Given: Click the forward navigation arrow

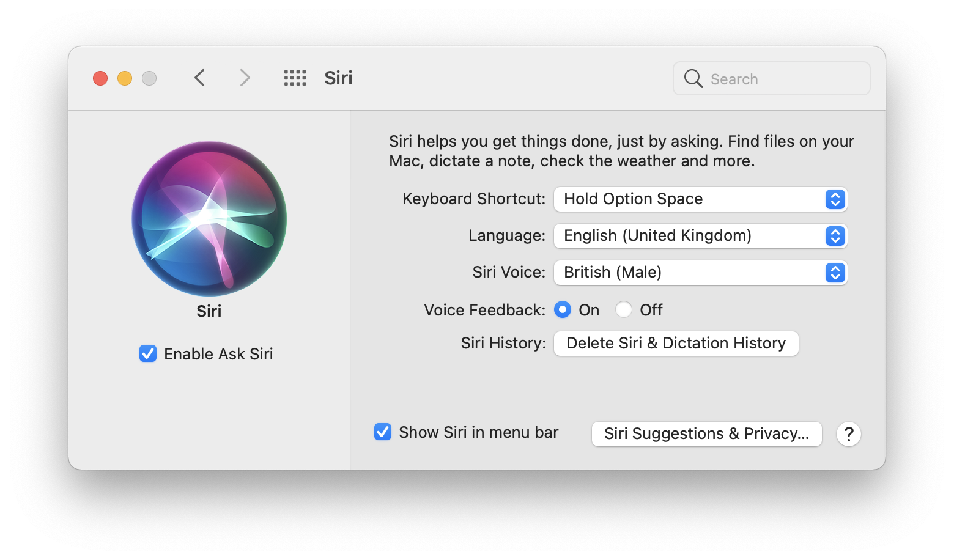Looking at the screenshot, I should tap(244, 78).
